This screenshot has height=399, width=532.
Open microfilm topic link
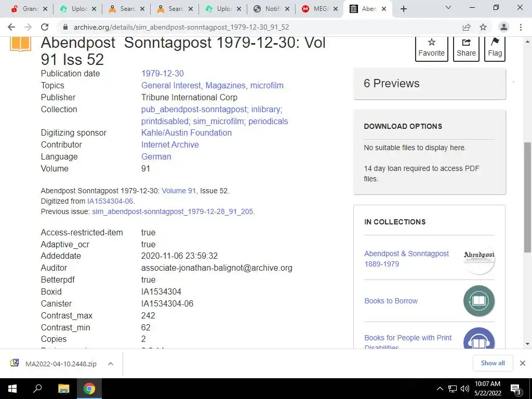coord(267,86)
